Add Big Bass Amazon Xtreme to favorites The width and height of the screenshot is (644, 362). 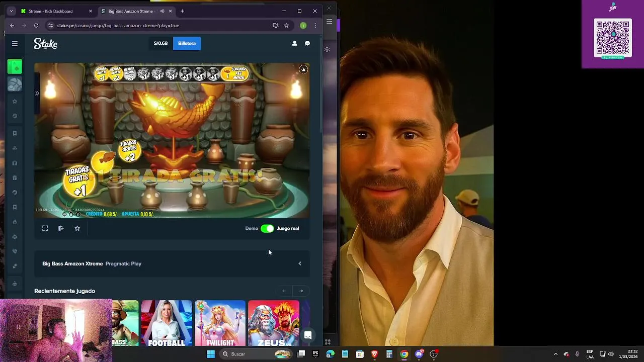point(77,228)
